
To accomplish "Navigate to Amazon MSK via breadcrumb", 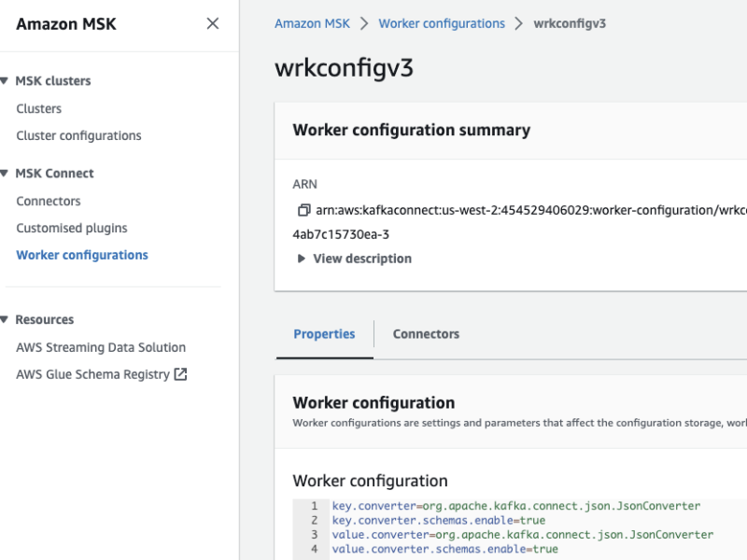I will coord(311,23).
